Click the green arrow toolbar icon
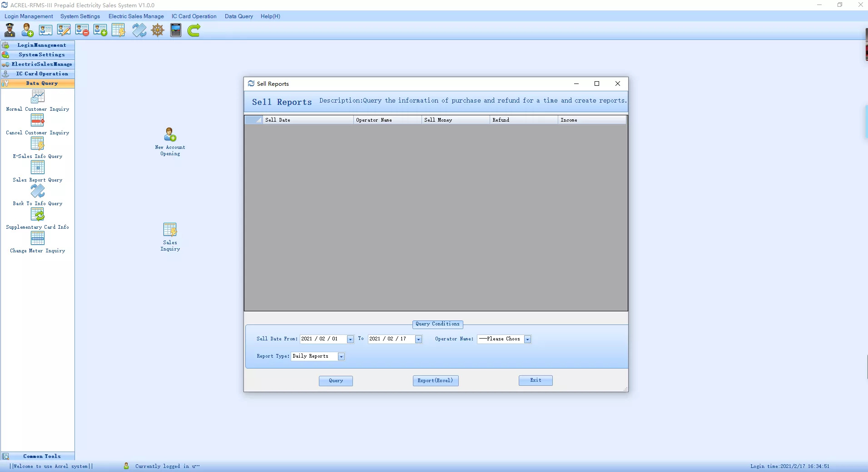The width and height of the screenshot is (868, 472). (x=194, y=30)
